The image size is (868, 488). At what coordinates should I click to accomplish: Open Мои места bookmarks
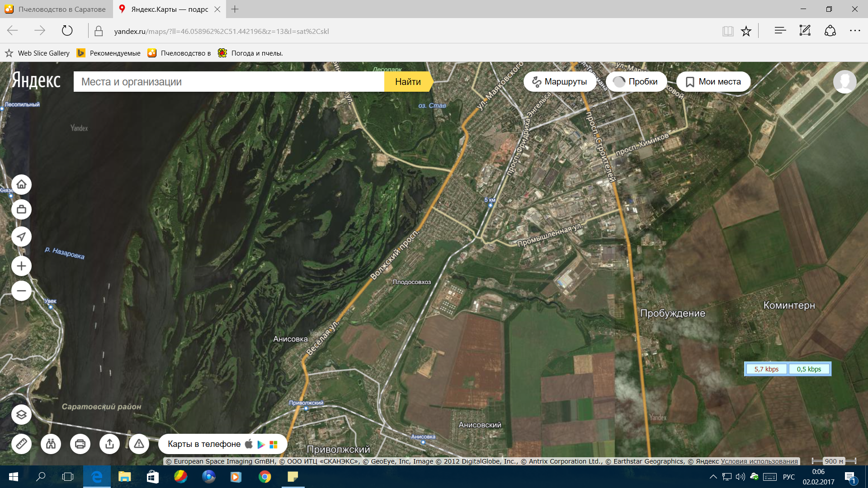point(713,82)
